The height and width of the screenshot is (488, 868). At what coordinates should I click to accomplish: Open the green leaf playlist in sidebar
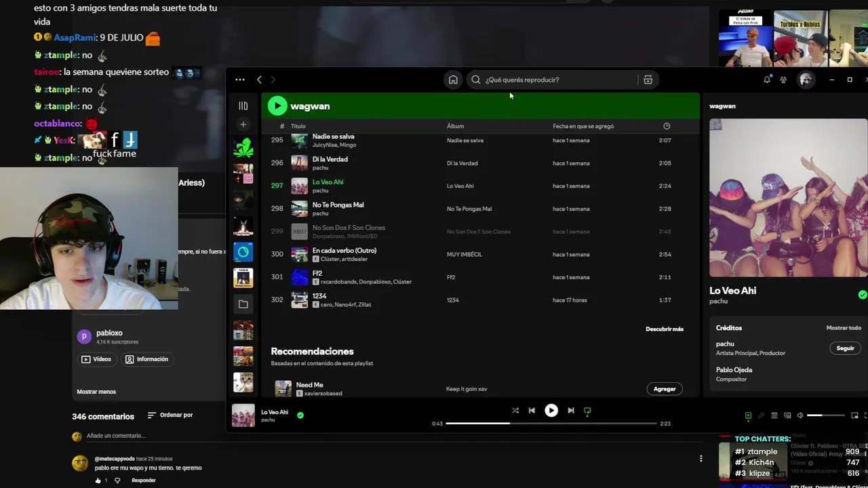(x=243, y=147)
